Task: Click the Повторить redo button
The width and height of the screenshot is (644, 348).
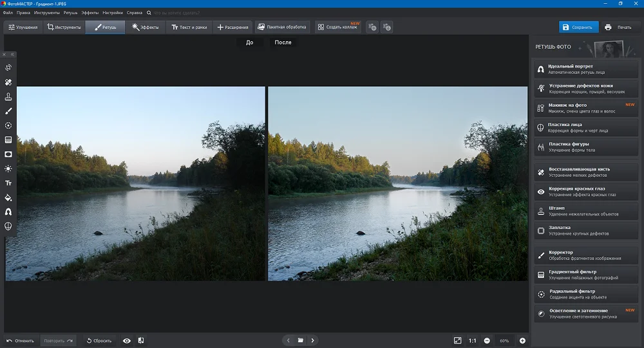Action: [x=59, y=341]
